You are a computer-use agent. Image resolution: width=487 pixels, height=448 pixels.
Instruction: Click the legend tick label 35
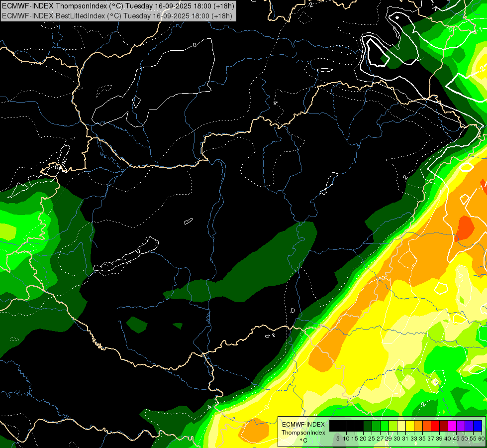(423, 439)
